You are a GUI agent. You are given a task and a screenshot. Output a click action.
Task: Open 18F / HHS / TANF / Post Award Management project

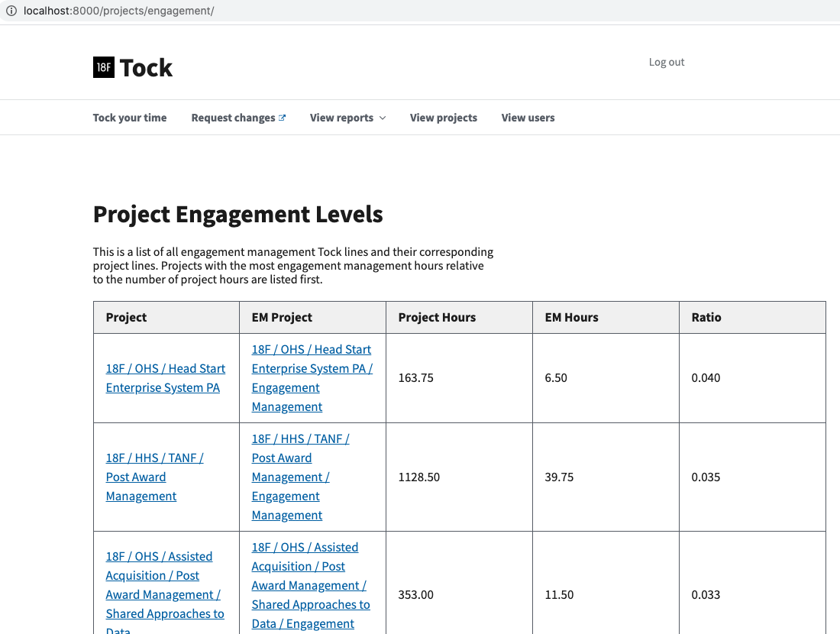click(x=154, y=477)
